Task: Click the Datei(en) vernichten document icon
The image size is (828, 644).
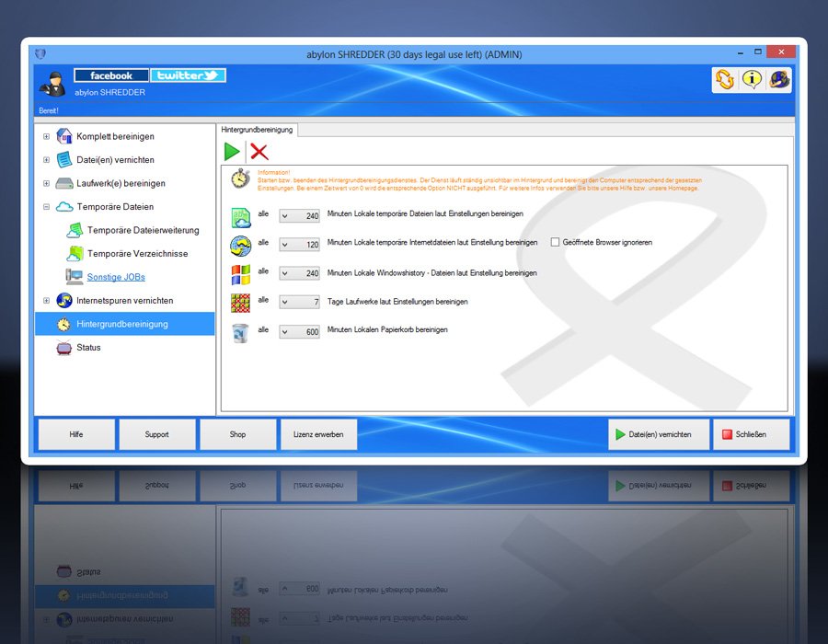Action: coord(63,159)
